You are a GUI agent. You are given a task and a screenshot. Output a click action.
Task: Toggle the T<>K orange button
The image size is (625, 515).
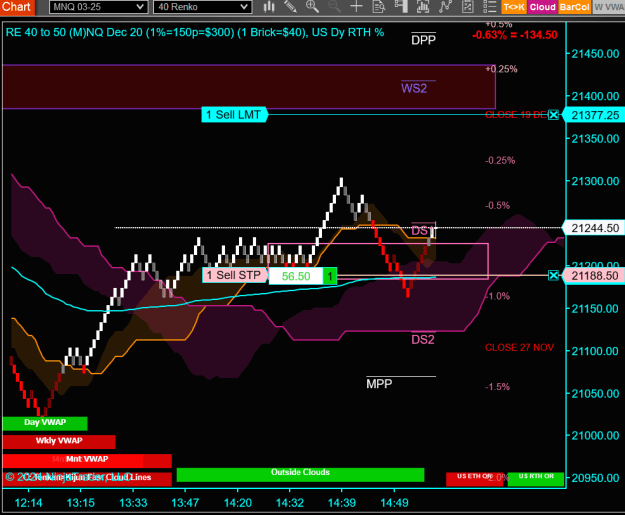pyautogui.click(x=514, y=7)
